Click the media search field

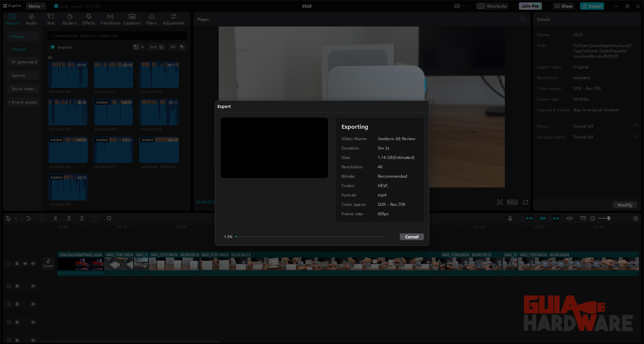(x=117, y=36)
